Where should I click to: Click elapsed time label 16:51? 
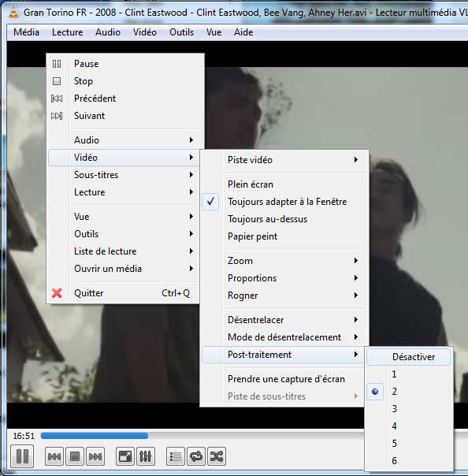point(24,437)
